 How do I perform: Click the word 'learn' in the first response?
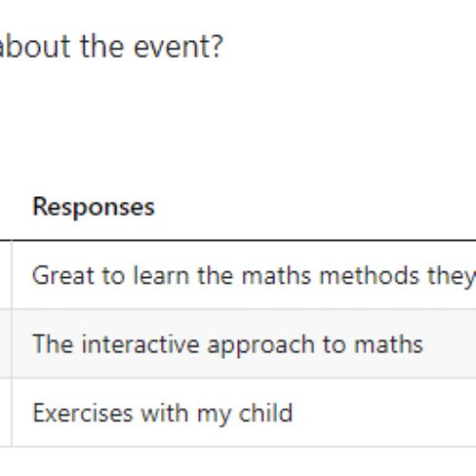tap(161, 275)
